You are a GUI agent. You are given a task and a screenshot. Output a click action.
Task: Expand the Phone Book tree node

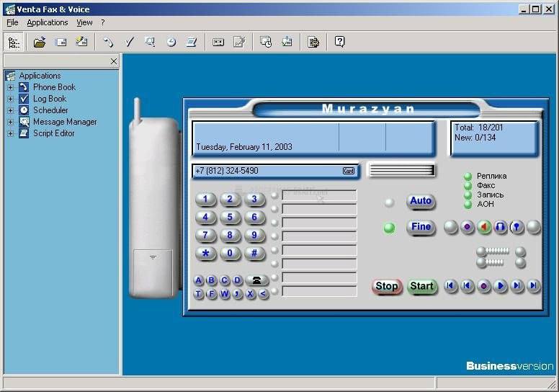click(x=11, y=87)
